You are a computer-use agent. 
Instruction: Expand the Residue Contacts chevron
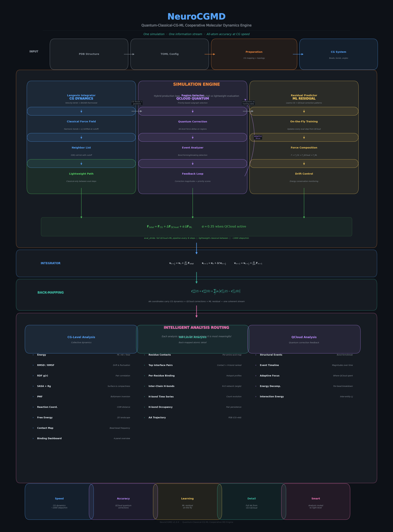tap(144, 355)
